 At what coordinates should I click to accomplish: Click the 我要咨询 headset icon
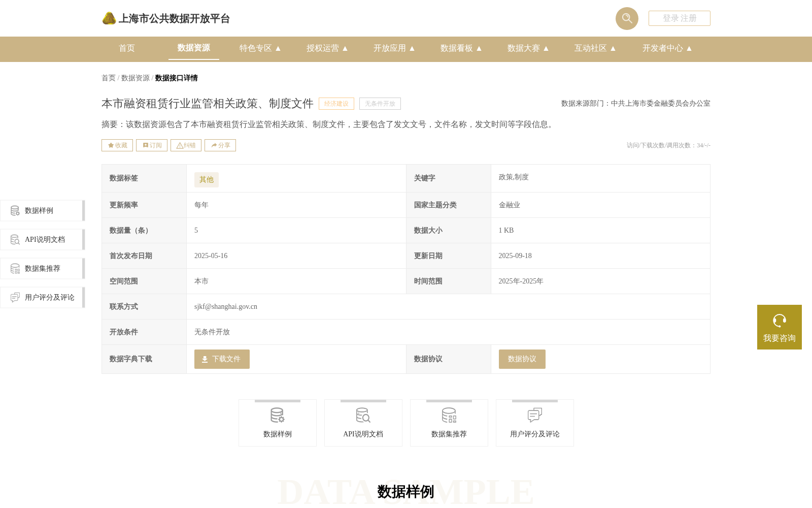click(780, 321)
